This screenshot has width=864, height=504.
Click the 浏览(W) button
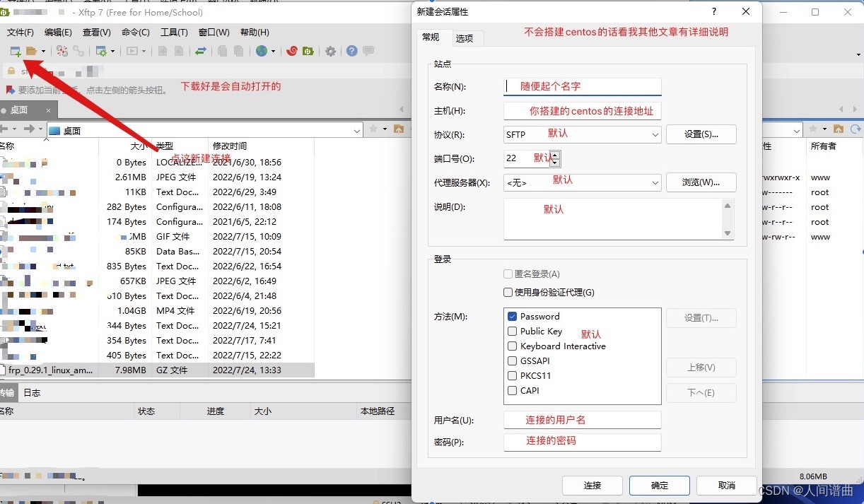tap(701, 182)
